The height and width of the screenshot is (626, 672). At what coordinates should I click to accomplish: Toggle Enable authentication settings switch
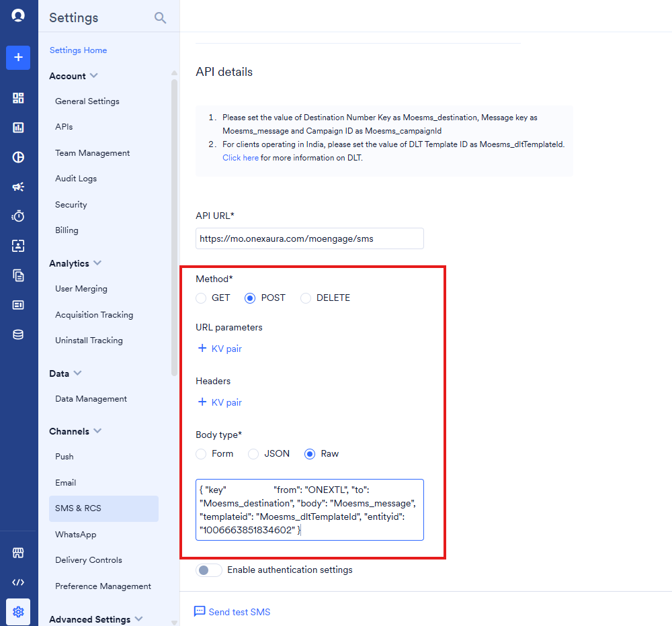(x=209, y=570)
